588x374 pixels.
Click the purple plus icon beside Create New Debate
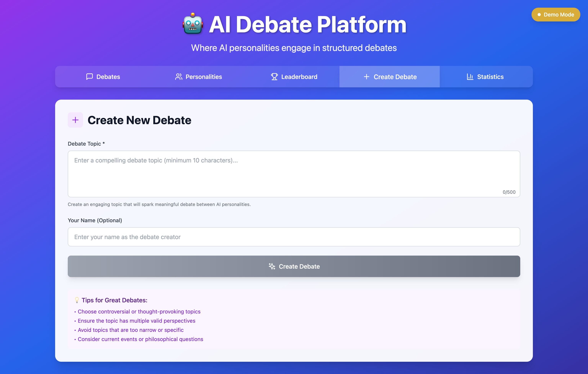75,120
